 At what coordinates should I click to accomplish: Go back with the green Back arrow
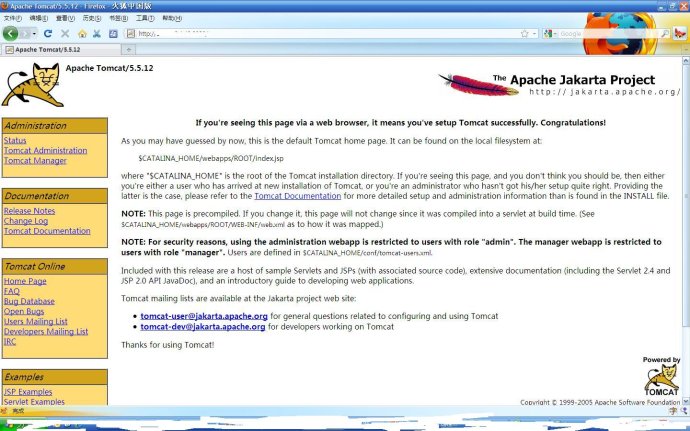coord(11,33)
